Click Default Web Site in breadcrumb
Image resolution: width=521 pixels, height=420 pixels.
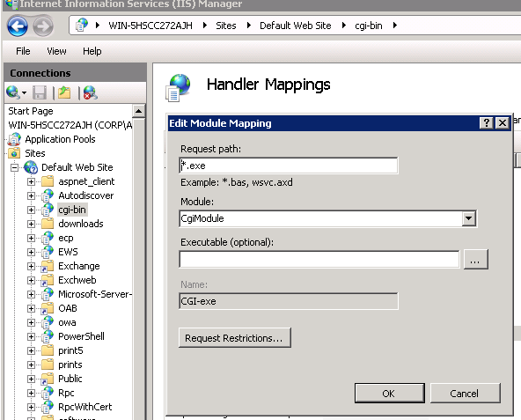(296, 26)
